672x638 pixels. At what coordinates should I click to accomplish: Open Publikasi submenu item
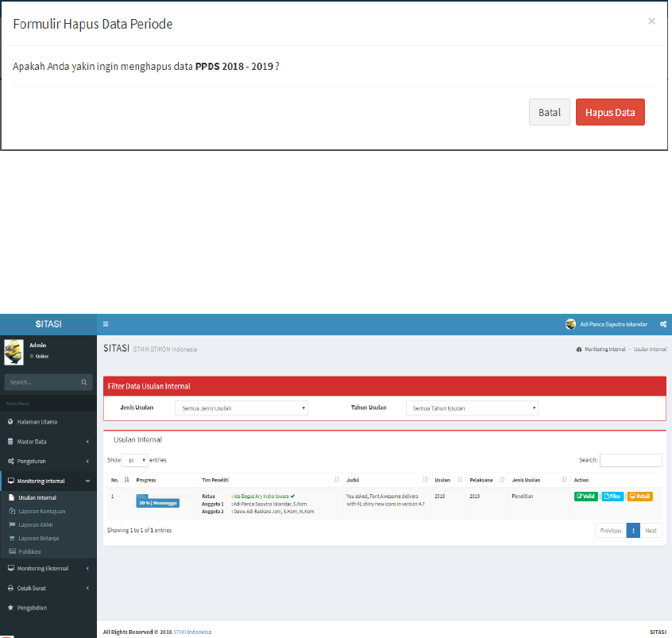point(48,551)
